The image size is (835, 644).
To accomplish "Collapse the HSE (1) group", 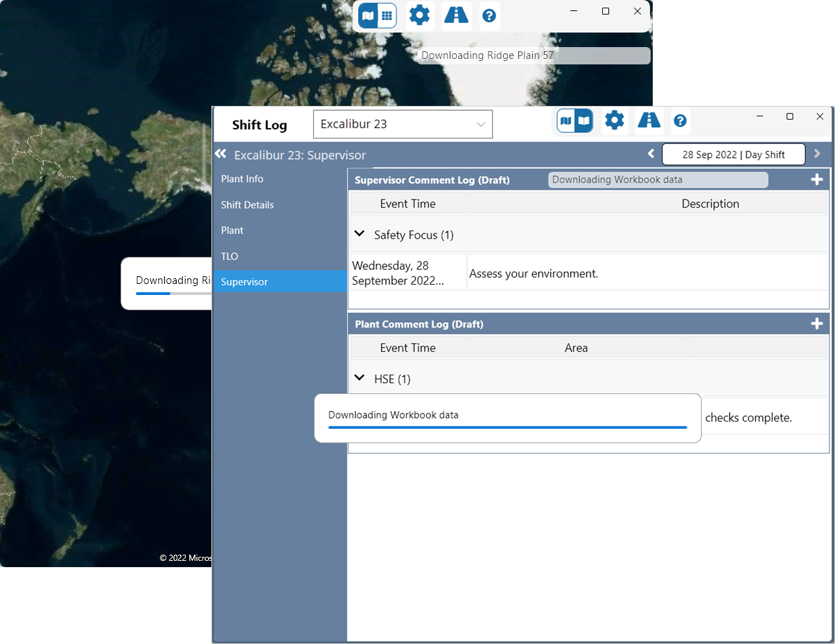I will pyautogui.click(x=360, y=378).
